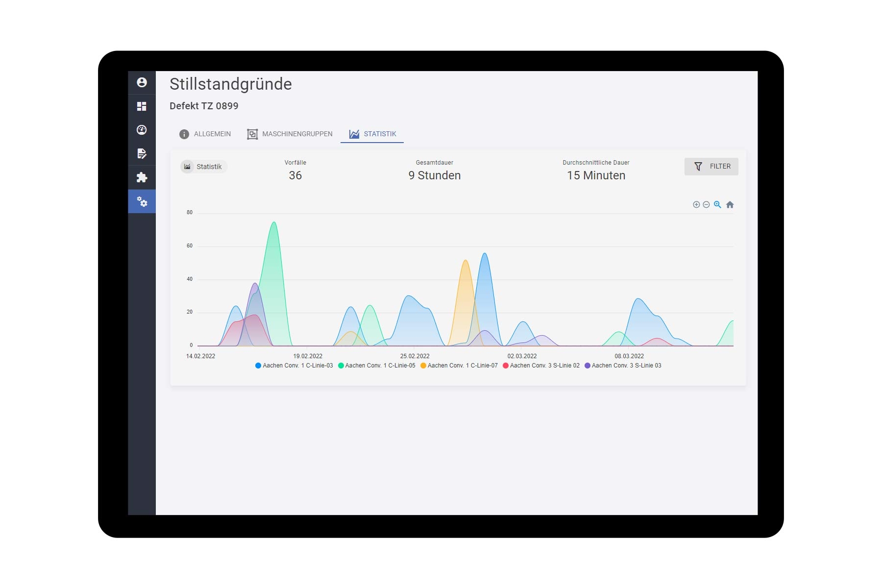Toggle Aachen Conv. 3 S-Linie 03 series
Image resolution: width=882 pixels, height=588 pixels.
click(x=623, y=366)
